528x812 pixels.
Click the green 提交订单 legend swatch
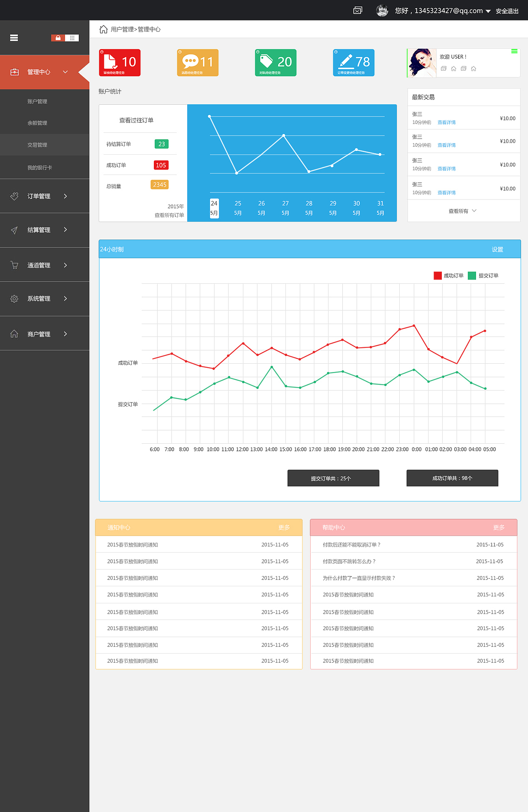(x=472, y=275)
